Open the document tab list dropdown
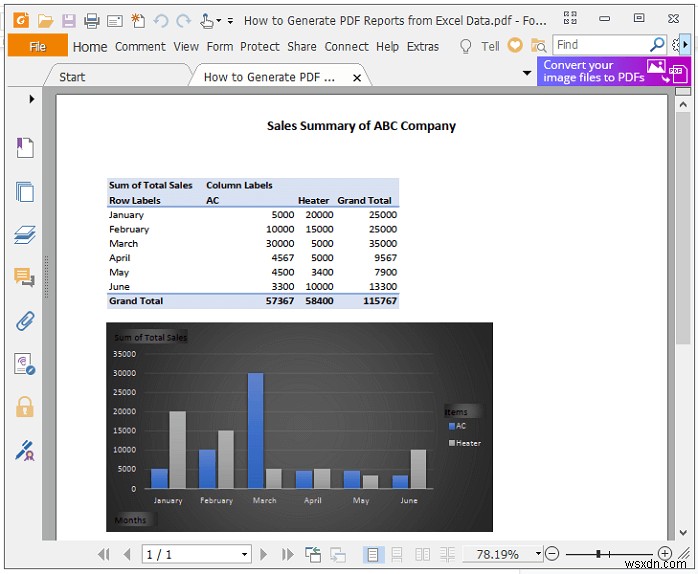The image size is (698, 574). point(527,73)
